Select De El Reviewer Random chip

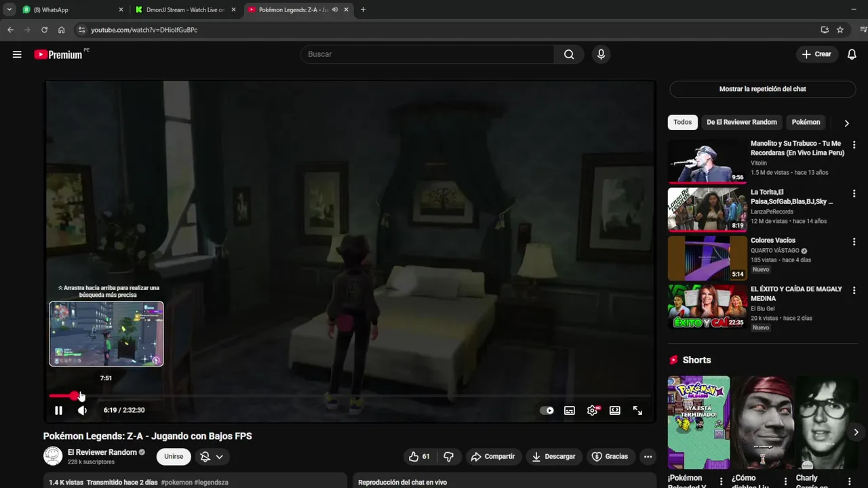click(x=742, y=122)
